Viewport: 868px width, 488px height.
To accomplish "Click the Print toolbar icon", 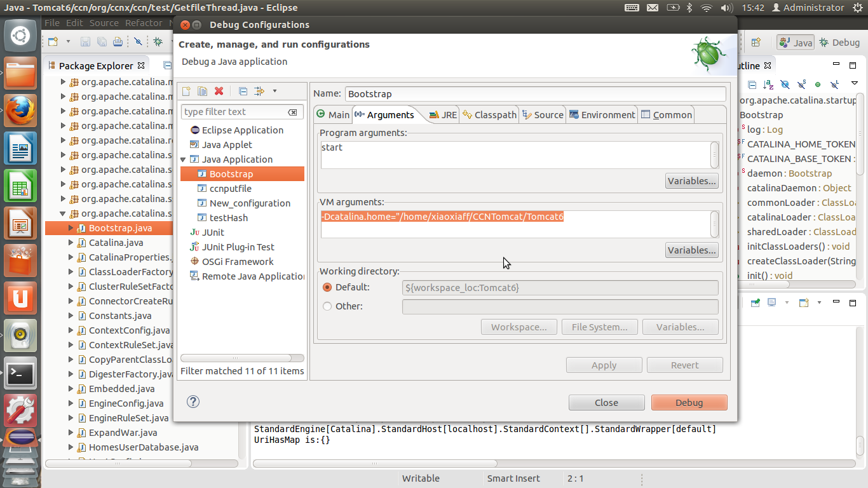I will point(118,42).
